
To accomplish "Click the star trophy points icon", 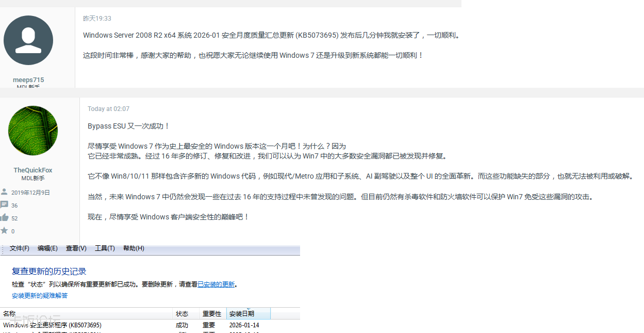I will [x=4, y=231].
